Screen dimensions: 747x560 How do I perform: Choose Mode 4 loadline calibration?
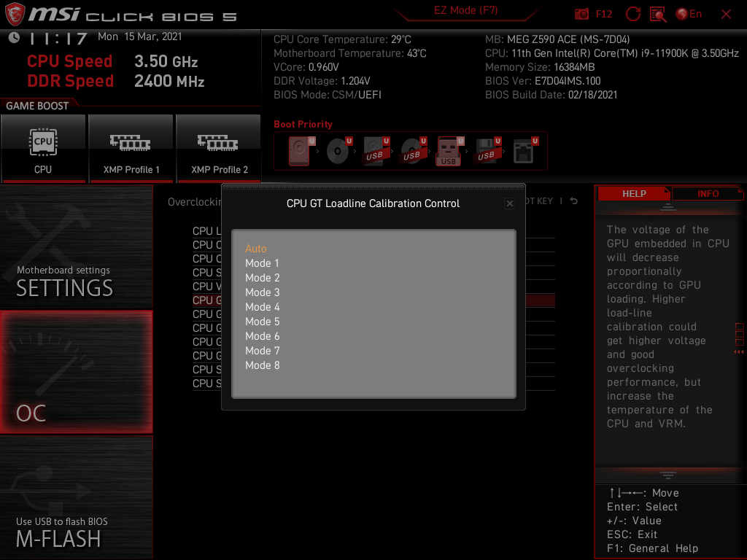262,307
